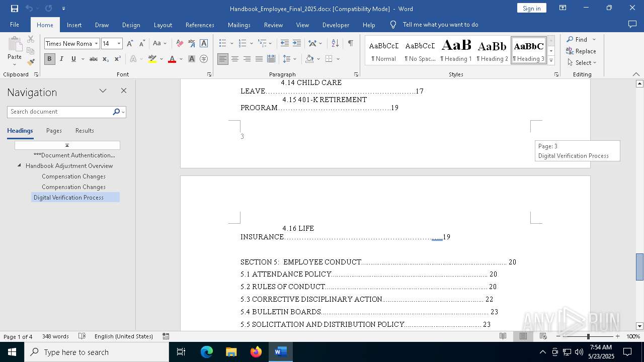
Task: Justify the paragraph text
Action: (259, 59)
